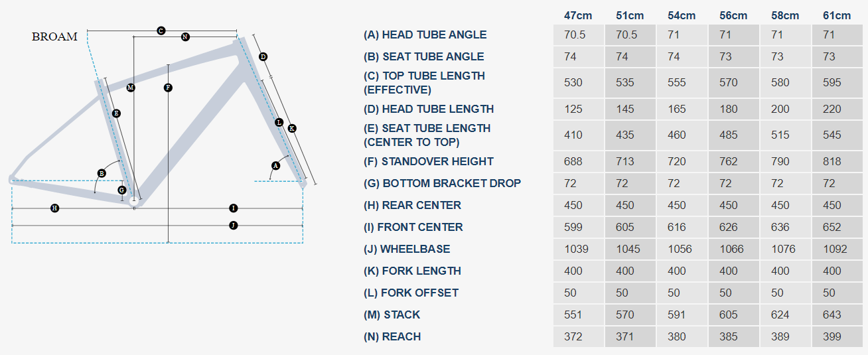This screenshot has height=355, width=868.
Task: Click the N reach marker in diagram
Action: pyautogui.click(x=185, y=37)
